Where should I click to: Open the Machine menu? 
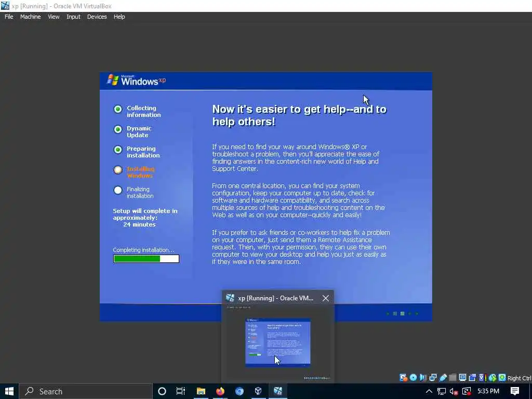(30, 17)
